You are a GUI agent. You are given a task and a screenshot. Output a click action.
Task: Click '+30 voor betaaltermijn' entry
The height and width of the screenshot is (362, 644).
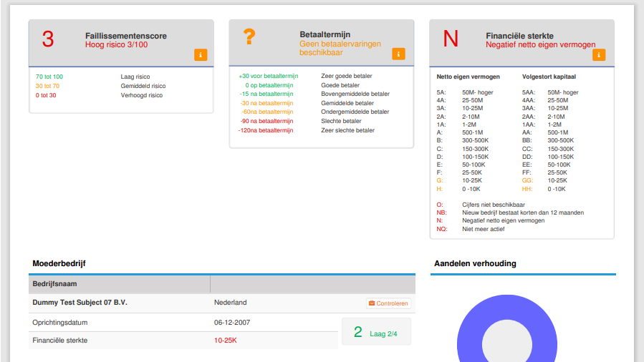pyautogui.click(x=268, y=77)
